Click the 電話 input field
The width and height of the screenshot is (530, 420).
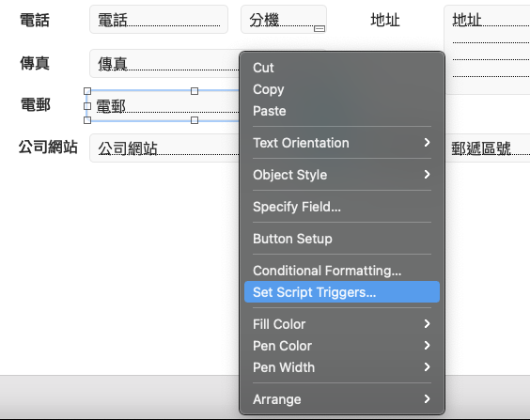[x=159, y=19]
